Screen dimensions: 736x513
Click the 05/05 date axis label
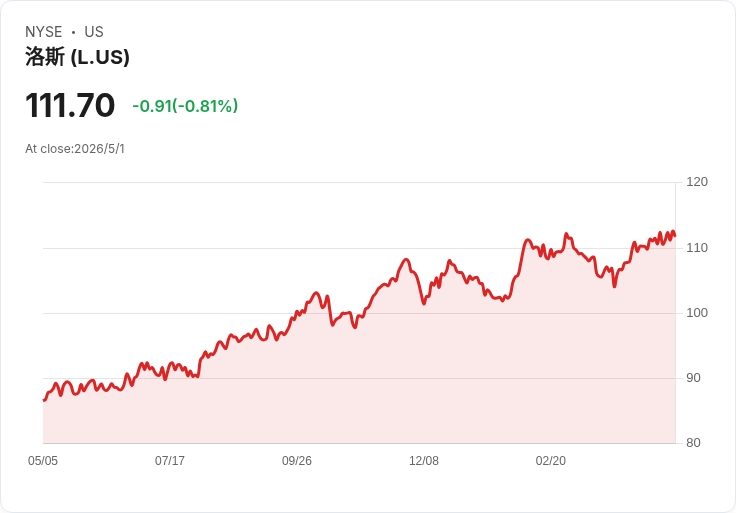pos(43,460)
